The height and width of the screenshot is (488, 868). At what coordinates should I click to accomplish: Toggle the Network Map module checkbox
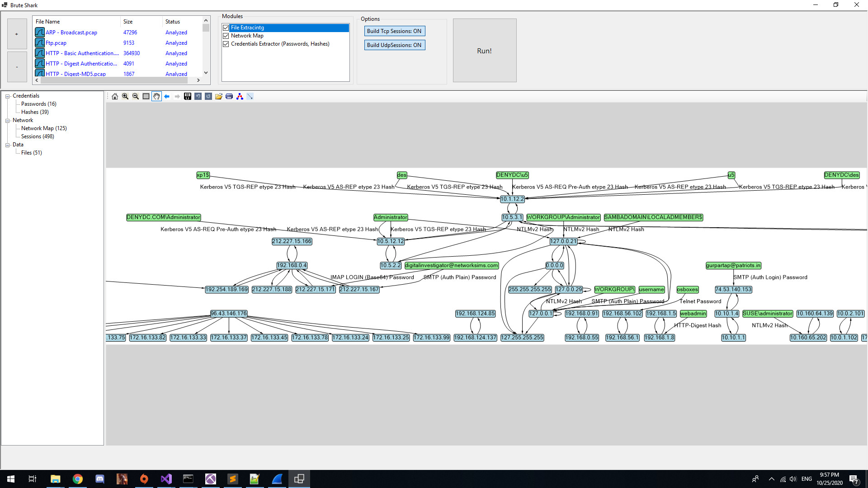226,36
